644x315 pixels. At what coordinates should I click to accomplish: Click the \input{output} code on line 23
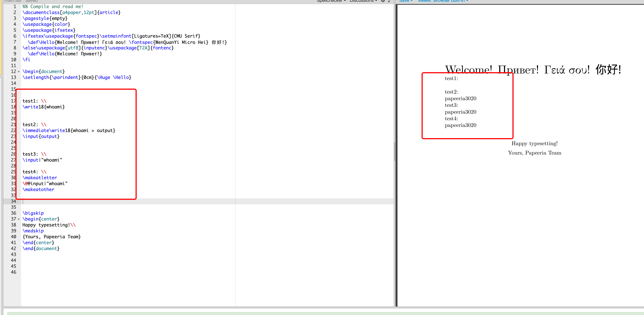(41, 136)
